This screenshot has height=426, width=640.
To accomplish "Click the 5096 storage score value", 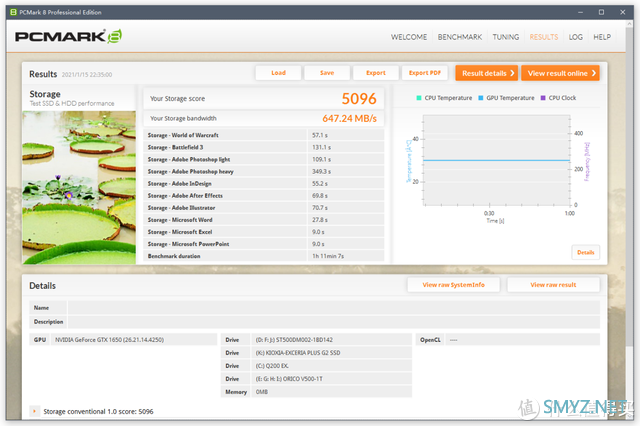I will tap(359, 99).
